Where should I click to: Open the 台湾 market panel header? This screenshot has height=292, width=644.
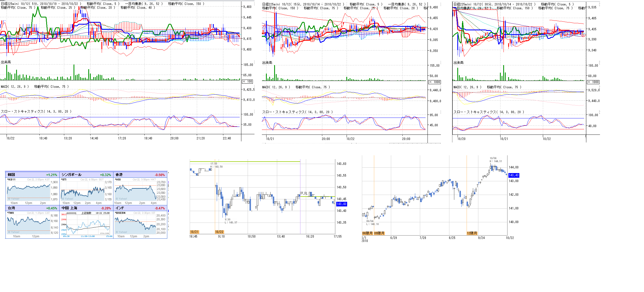[32, 208]
